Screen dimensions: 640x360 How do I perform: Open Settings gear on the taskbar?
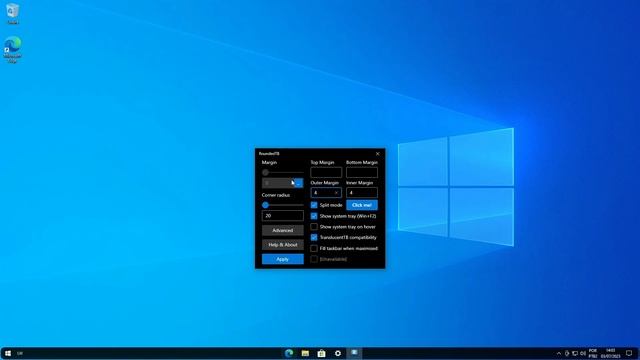[338, 353]
